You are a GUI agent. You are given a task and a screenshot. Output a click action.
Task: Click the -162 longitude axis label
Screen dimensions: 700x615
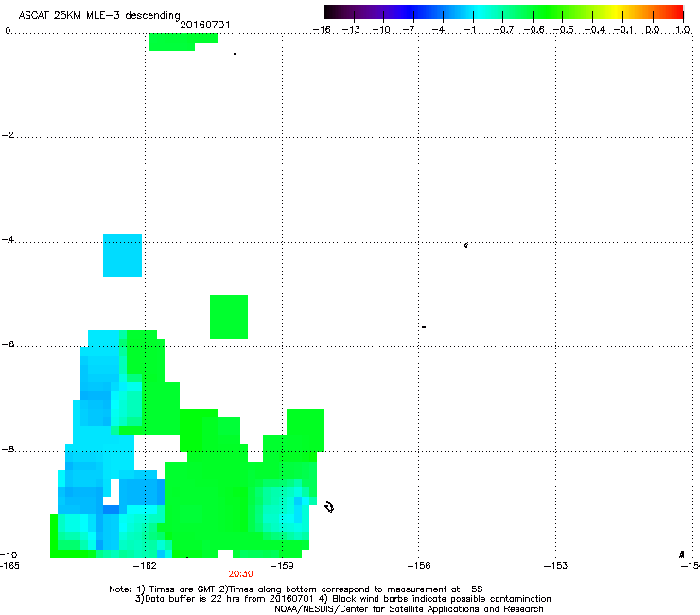[145, 566]
